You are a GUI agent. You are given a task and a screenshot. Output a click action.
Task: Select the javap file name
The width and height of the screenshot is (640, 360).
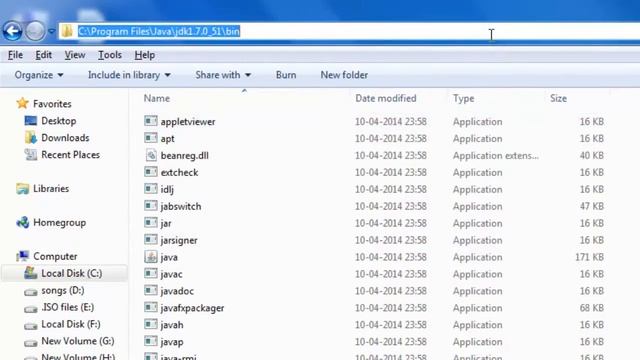pyautogui.click(x=172, y=342)
